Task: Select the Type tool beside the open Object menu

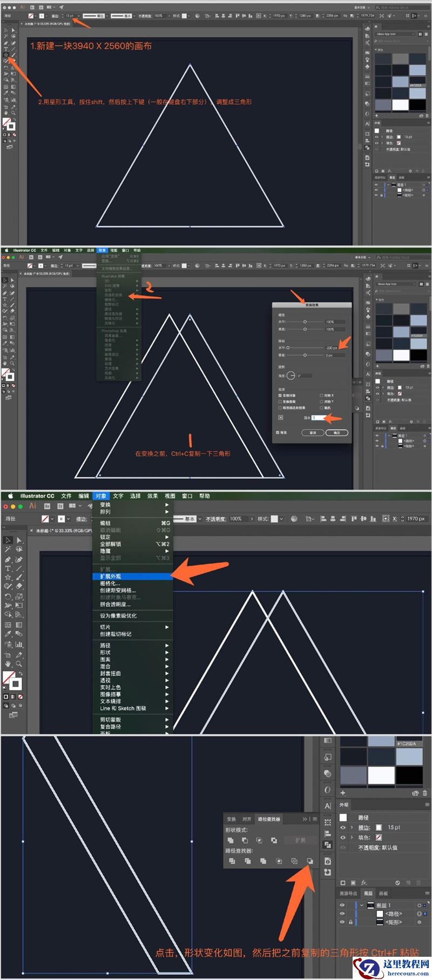Action: click(8, 568)
